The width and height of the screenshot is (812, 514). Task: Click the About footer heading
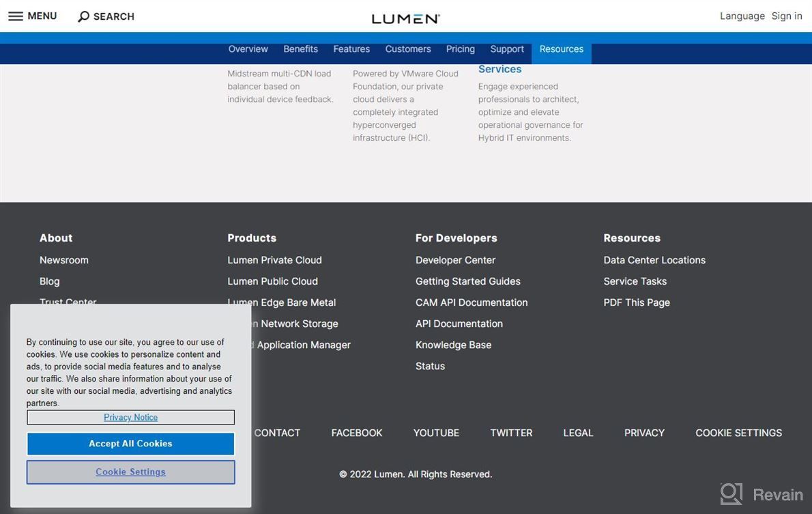[x=56, y=238]
